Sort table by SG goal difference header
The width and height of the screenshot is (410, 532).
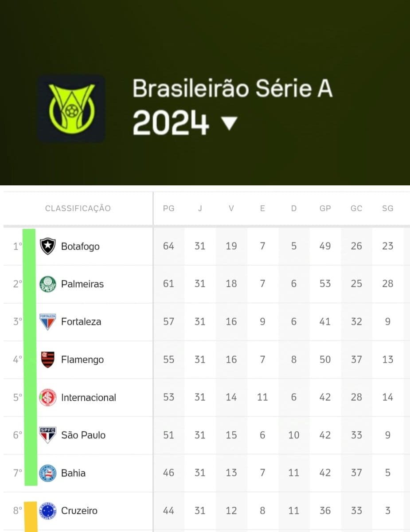(387, 208)
